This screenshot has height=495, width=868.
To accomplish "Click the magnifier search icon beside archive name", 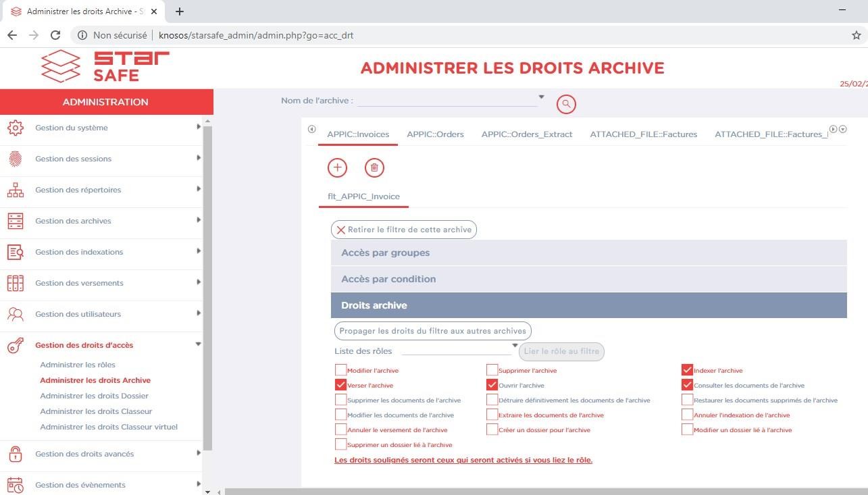I will (566, 104).
